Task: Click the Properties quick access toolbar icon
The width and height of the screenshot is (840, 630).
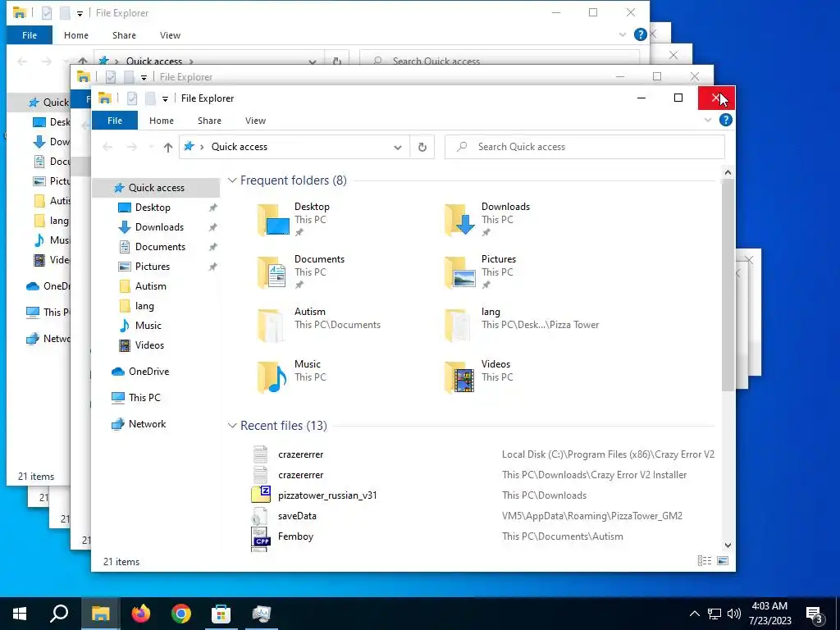Action: click(132, 98)
